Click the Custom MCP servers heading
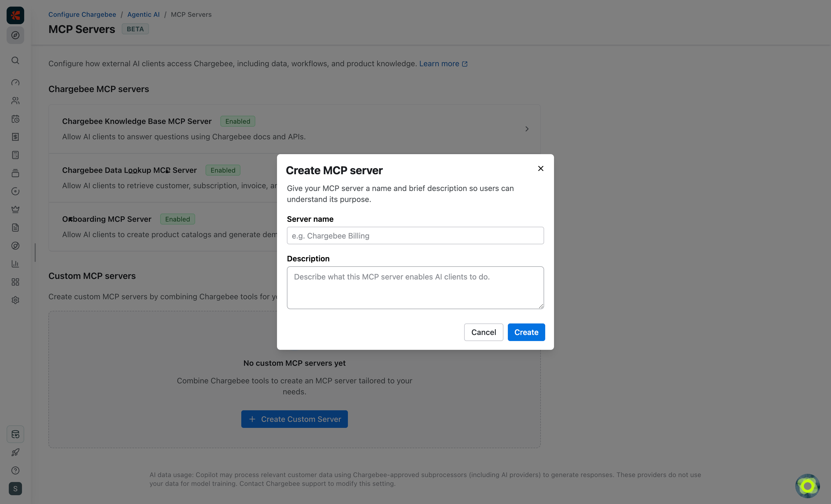 92,276
